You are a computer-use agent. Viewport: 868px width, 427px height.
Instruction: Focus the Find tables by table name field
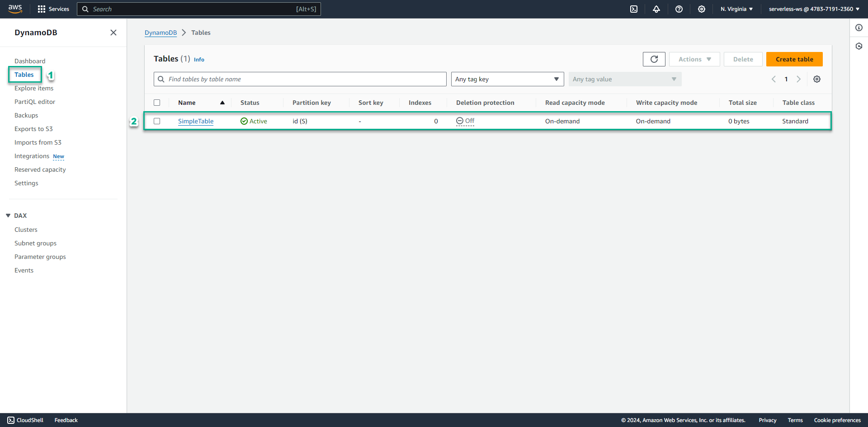[300, 79]
